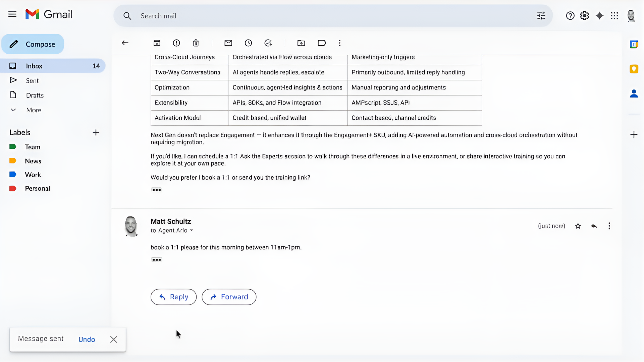This screenshot has width=644, height=362.
Task: Open the Sent folder
Action: click(x=32, y=81)
